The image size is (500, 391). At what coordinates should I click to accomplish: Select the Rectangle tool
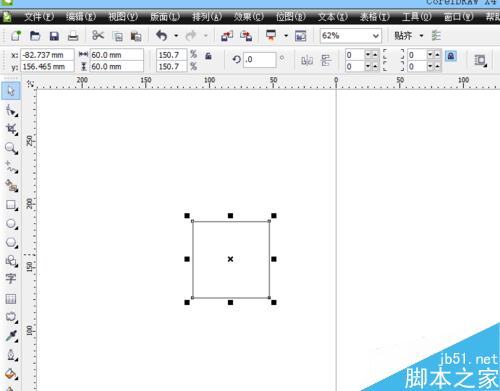pos(11,205)
